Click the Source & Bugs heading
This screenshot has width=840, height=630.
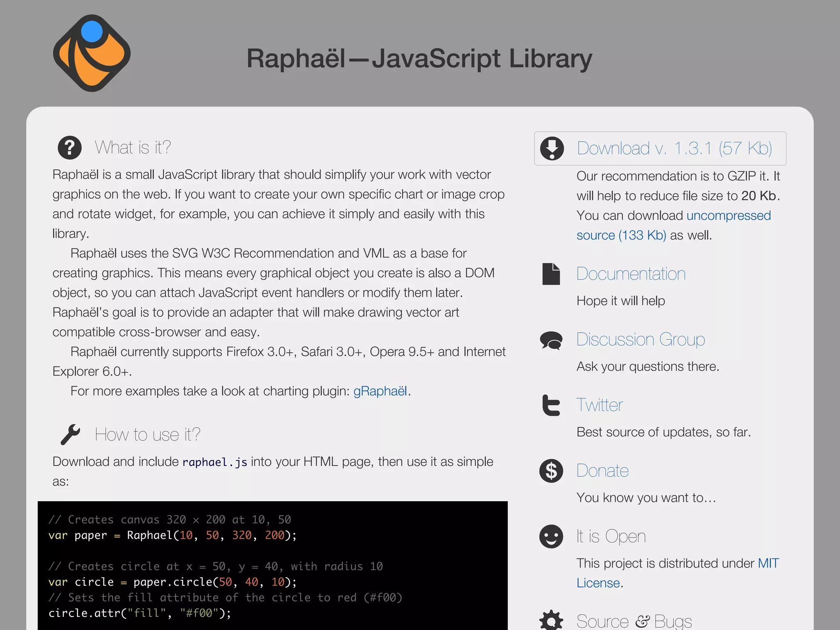[634, 621]
